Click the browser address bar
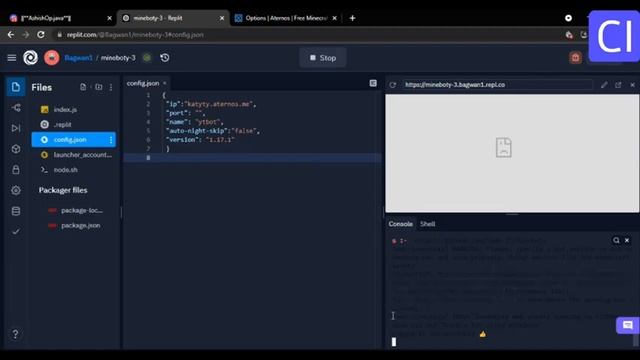Image resolution: width=640 pixels, height=360 pixels. [x=306, y=35]
